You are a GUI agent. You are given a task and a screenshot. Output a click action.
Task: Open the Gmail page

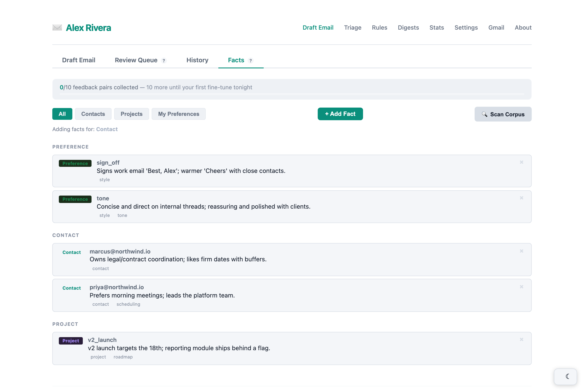[x=496, y=27]
